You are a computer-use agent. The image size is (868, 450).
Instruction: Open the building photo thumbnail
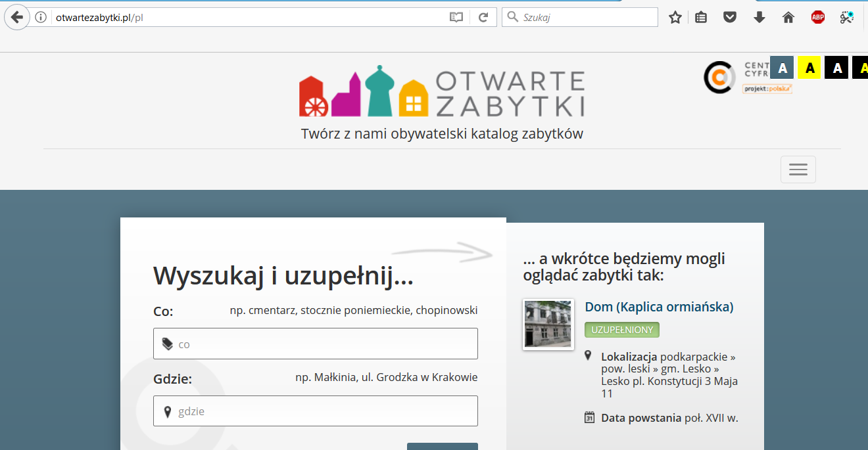tap(548, 324)
